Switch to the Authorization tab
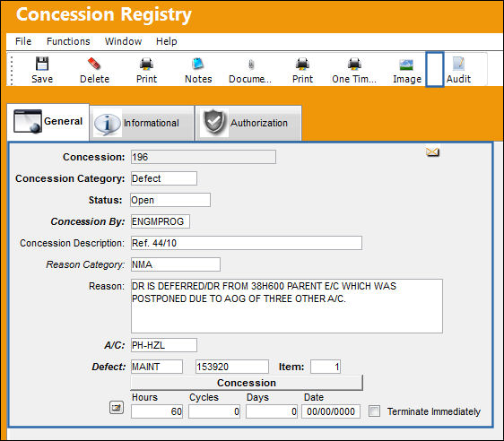 coord(248,123)
